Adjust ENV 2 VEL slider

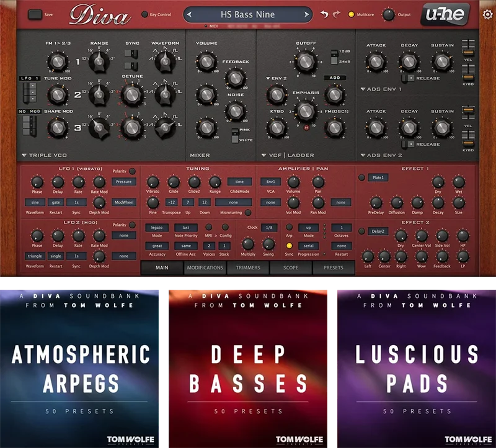click(468, 113)
